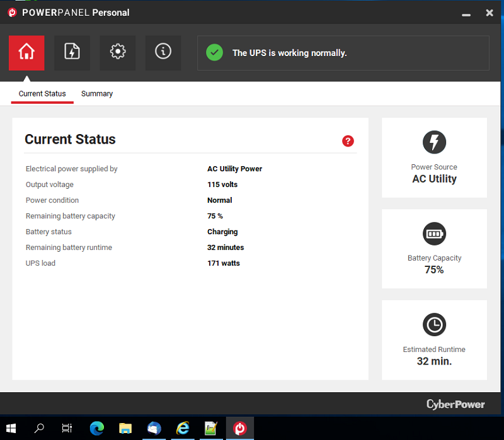Click the taskbar search magnifier icon
The image size is (504, 440).
pos(39,428)
